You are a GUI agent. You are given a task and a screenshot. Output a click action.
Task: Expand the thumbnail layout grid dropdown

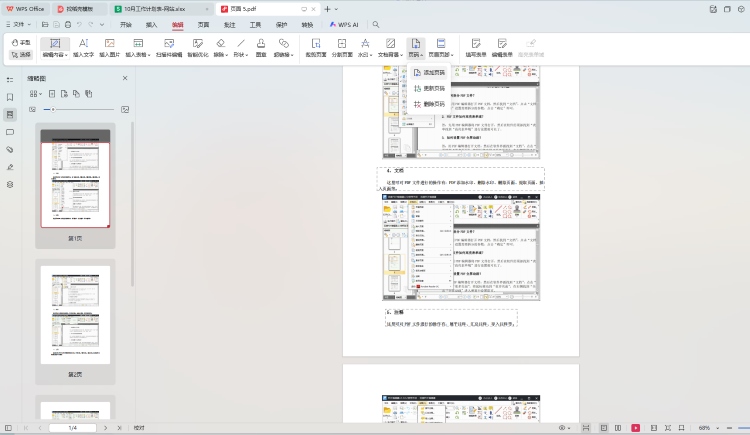click(36, 93)
